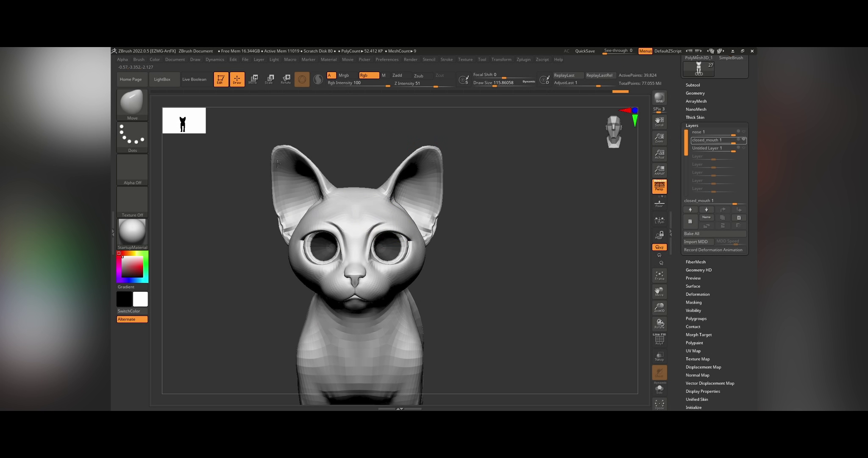The width and height of the screenshot is (868, 458).
Task: Disable the Rgb paint mode button
Action: (x=369, y=75)
